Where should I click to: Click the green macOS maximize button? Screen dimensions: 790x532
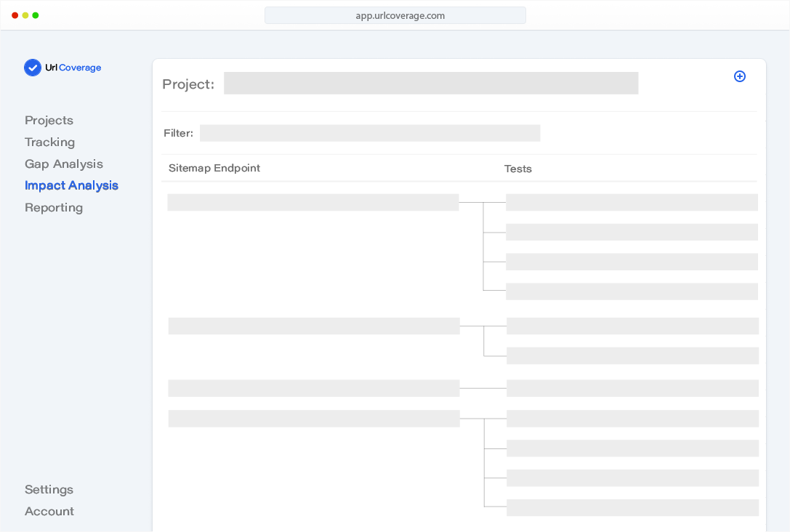36,15
